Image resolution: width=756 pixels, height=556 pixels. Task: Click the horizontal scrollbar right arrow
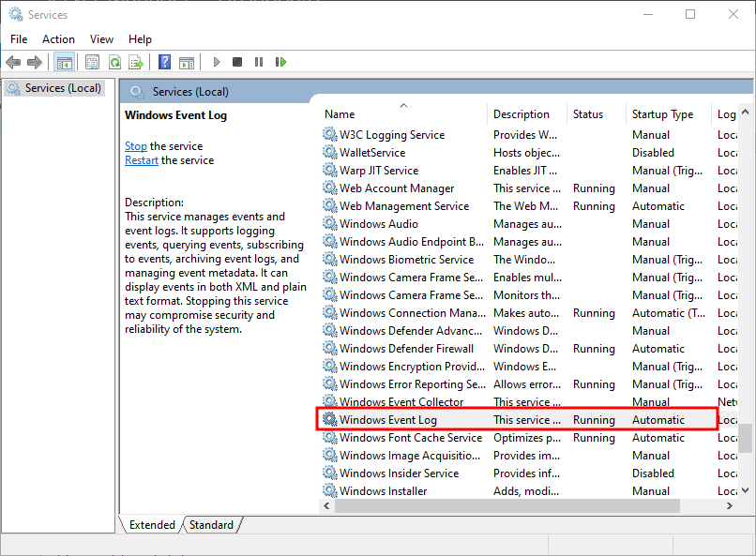click(x=730, y=506)
